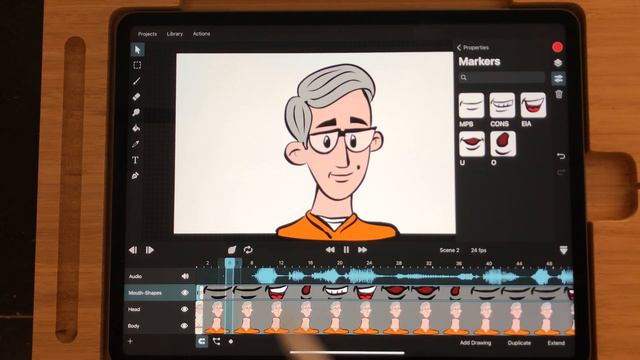
Task: Select the eraser tool
Action: coord(137,97)
